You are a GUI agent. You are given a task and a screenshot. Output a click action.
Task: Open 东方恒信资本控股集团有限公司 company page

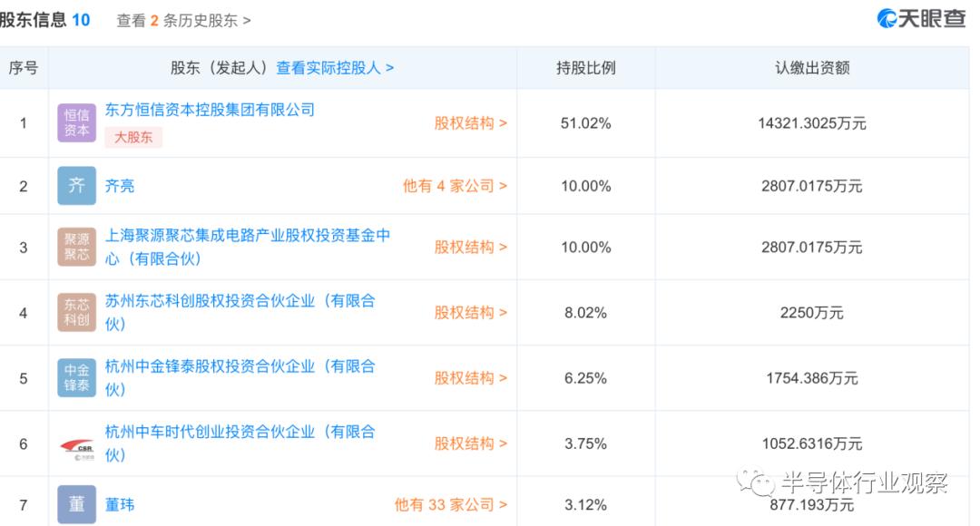(x=211, y=110)
